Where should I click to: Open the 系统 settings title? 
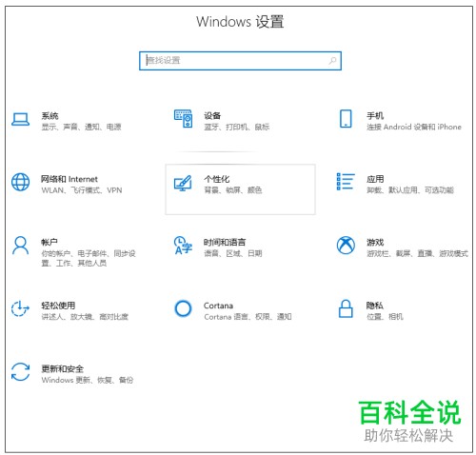coord(50,115)
